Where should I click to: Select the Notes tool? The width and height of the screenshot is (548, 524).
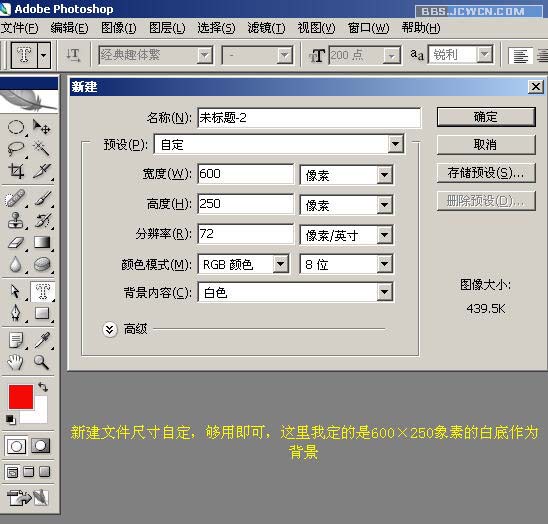tap(16, 340)
